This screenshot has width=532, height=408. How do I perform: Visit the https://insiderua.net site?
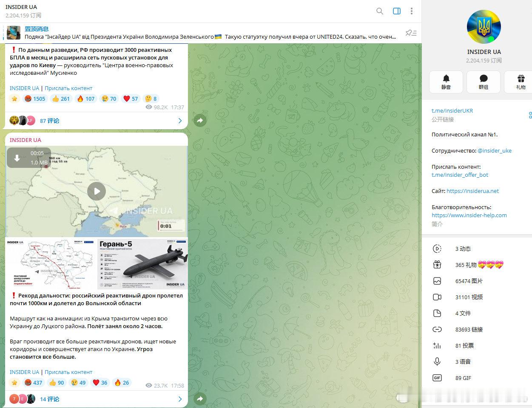pyautogui.click(x=472, y=191)
